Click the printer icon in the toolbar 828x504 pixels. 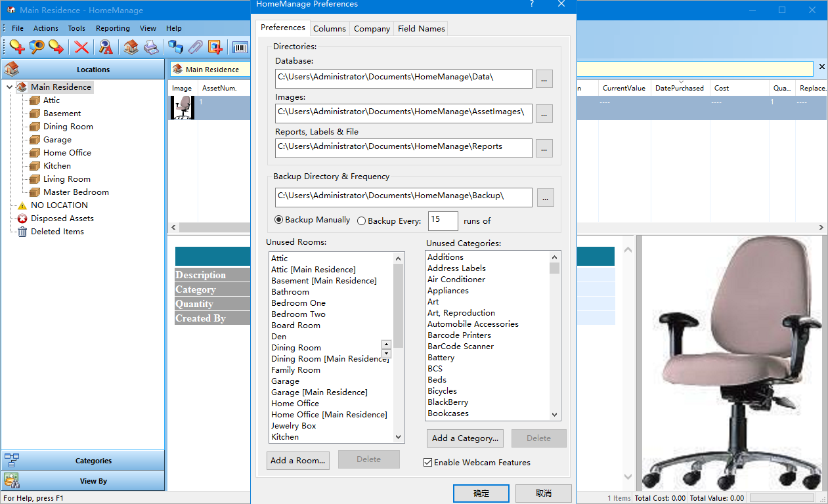coord(151,47)
